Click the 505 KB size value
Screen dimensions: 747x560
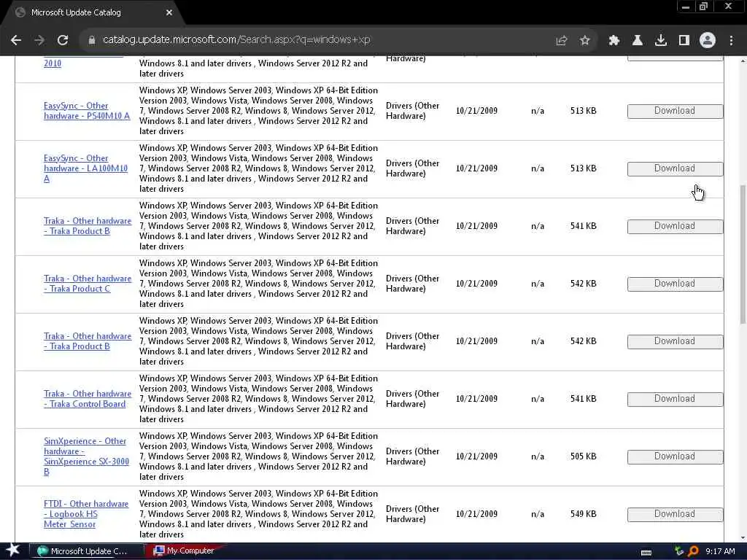[583, 456]
